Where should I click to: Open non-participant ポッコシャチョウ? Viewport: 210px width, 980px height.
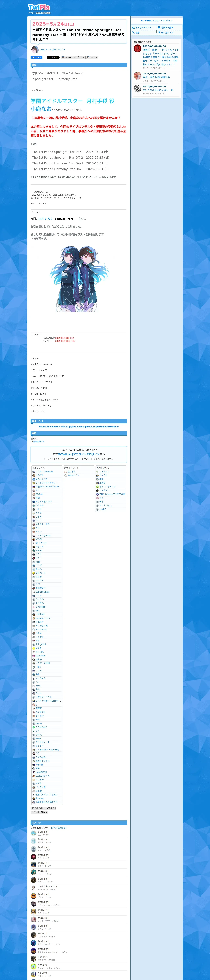(x=107, y=487)
